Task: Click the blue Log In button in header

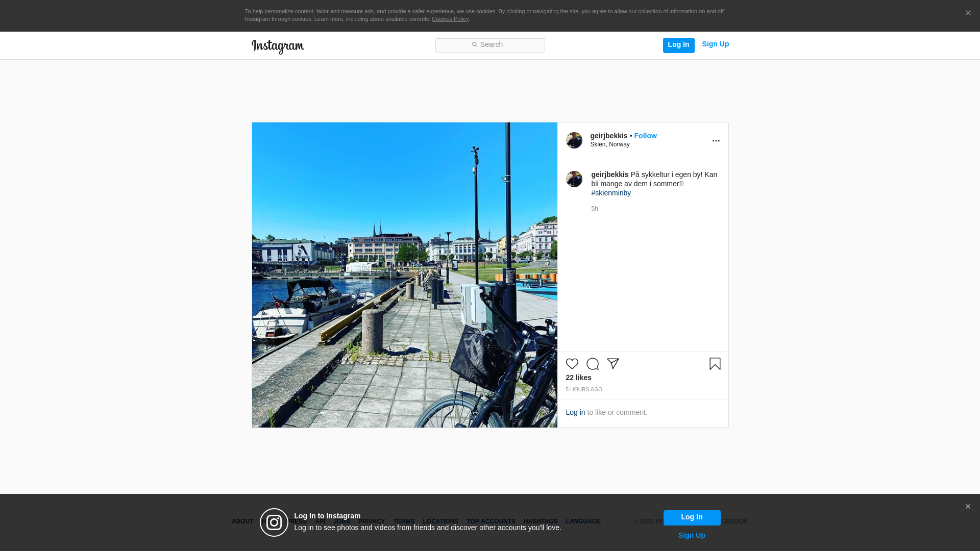Action: [x=678, y=45]
